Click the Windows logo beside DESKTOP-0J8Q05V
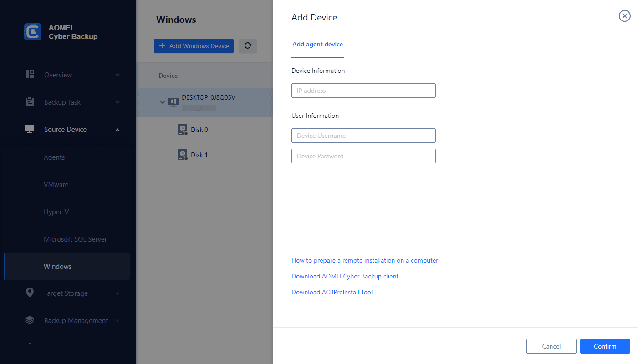 [174, 102]
